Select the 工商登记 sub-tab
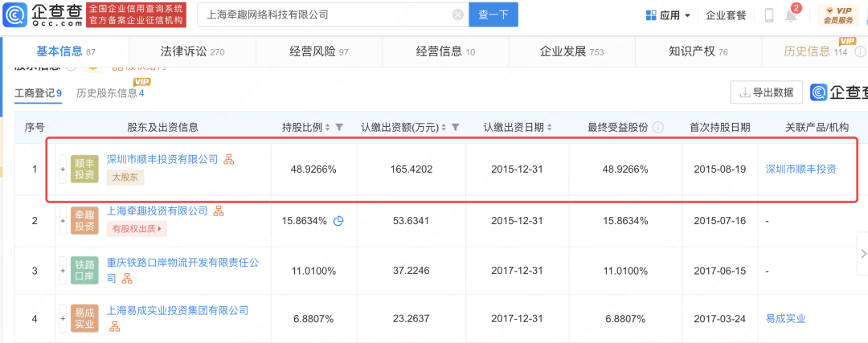 tap(38, 93)
